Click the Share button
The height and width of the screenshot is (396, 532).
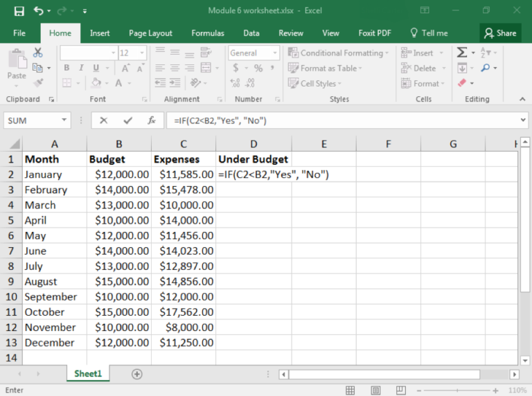coord(500,33)
